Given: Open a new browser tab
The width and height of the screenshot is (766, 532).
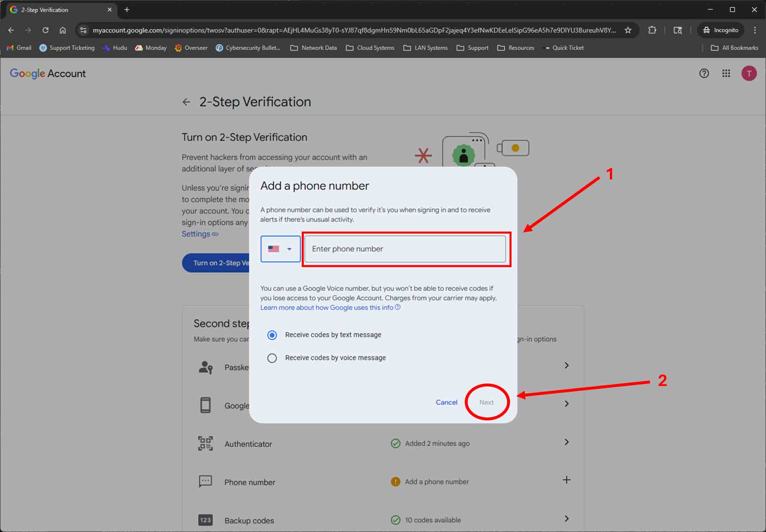Looking at the screenshot, I should click(x=127, y=10).
